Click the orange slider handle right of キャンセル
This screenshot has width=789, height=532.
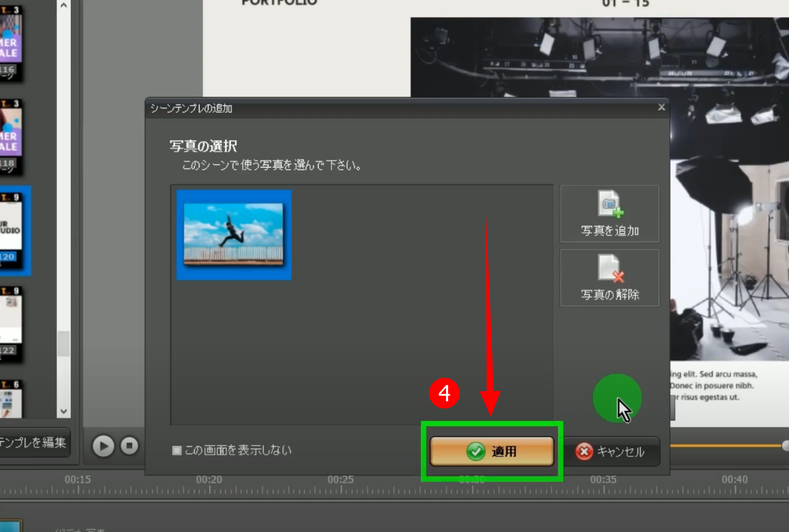click(785, 445)
